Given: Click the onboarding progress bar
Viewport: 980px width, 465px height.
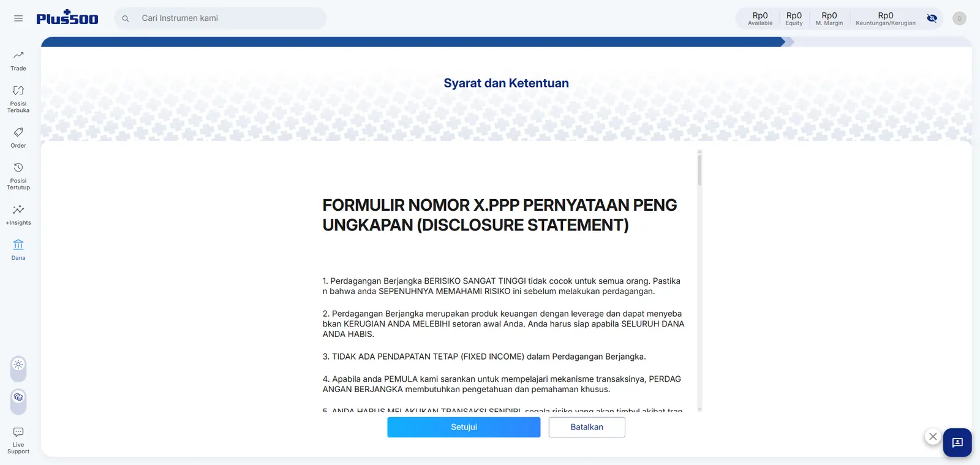Looking at the screenshot, I should click(506, 42).
